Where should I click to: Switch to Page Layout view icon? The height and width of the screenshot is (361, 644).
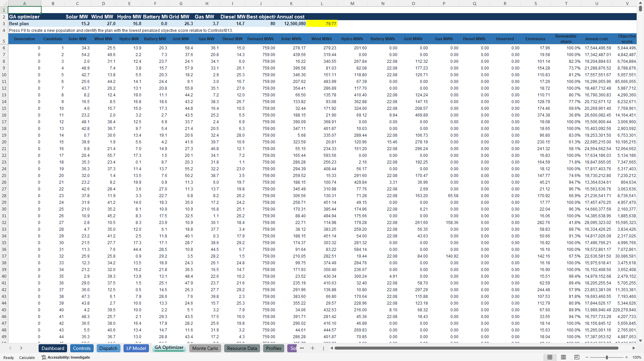point(563,357)
